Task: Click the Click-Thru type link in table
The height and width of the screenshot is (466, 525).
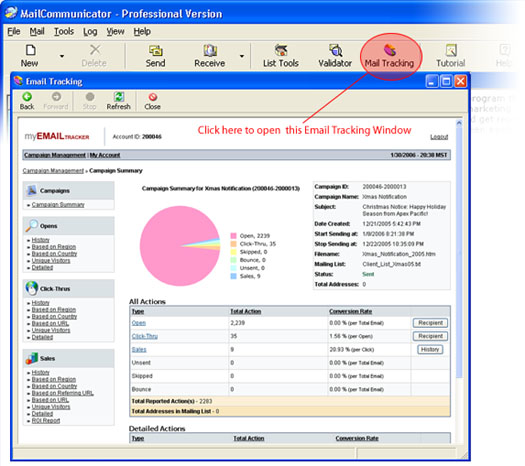Action: (145, 336)
